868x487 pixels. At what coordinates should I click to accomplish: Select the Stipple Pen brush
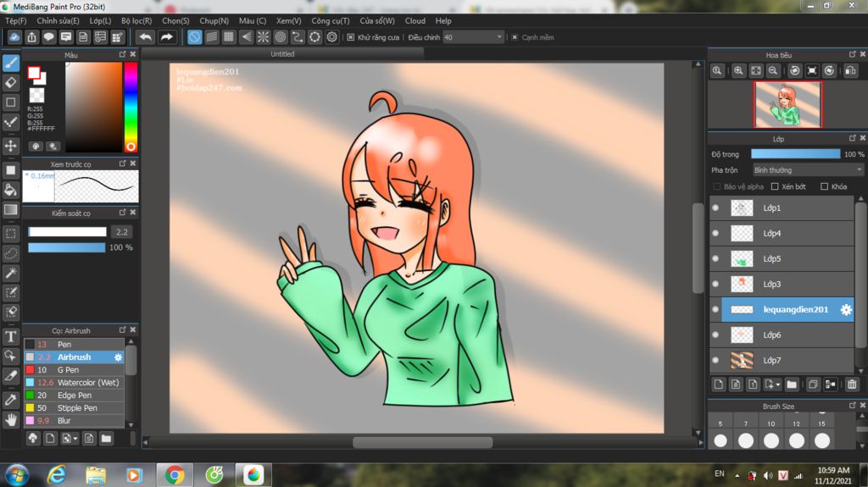[75, 408]
